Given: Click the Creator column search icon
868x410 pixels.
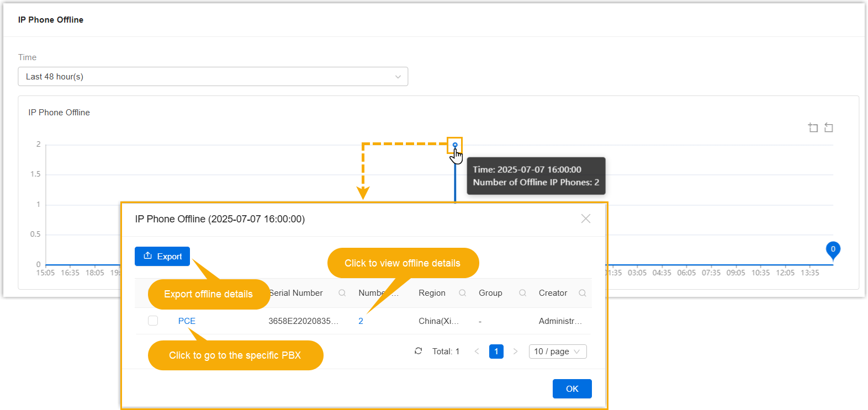Looking at the screenshot, I should pyautogui.click(x=582, y=293).
